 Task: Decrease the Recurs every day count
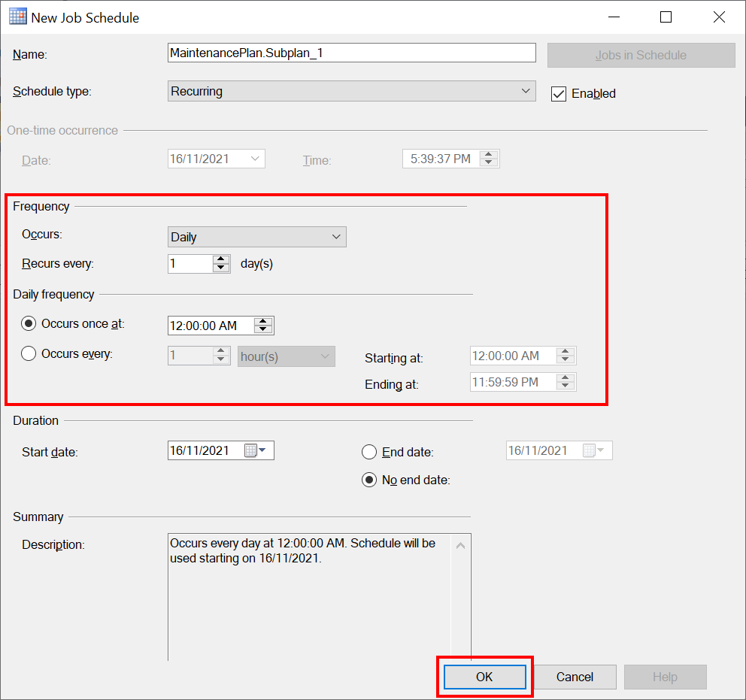221,268
